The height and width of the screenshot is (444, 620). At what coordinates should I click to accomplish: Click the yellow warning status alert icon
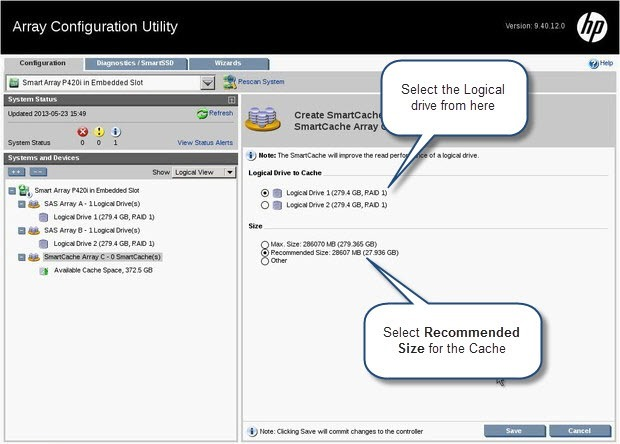coord(99,132)
